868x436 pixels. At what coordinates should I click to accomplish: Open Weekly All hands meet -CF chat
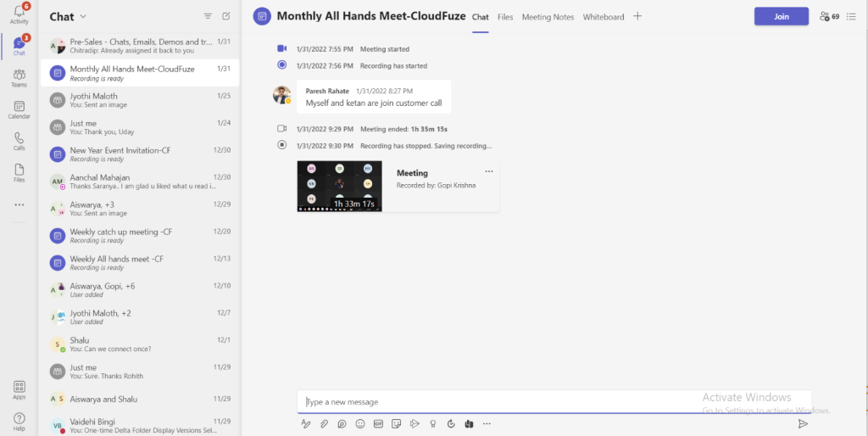tap(140, 263)
